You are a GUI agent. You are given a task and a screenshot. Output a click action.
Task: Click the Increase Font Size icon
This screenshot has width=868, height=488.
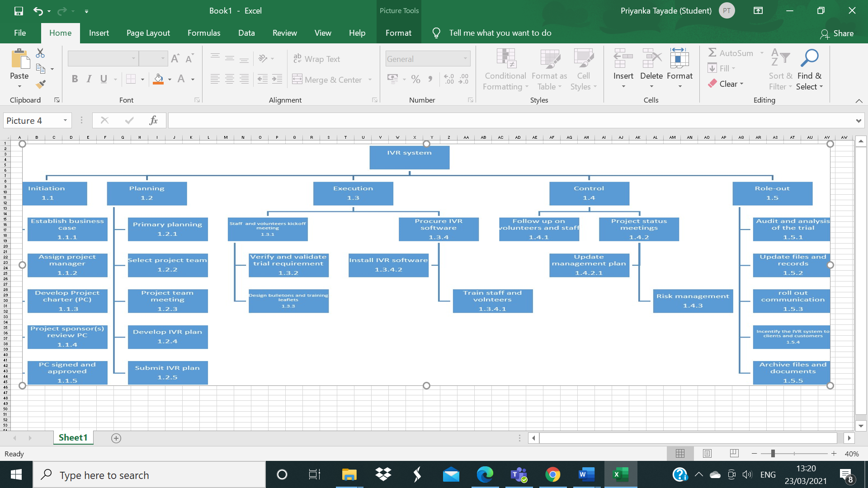[x=175, y=58]
